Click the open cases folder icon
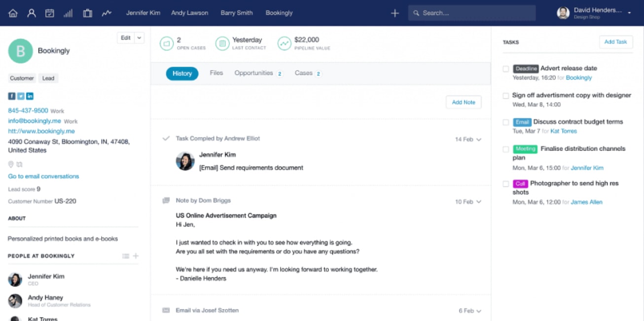The height and width of the screenshot is (321, 644). tap(167, 43)
